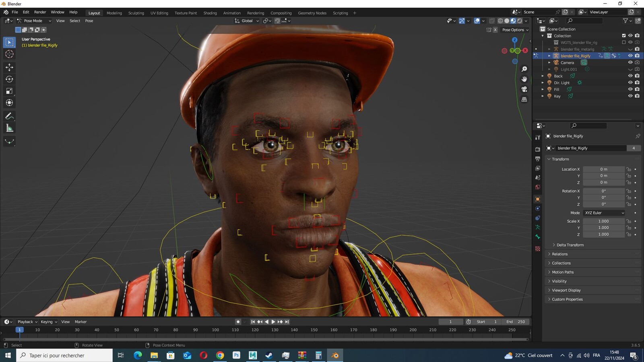Expand the Custom Properties section
The width and height of the screenshot is (644, 362).
[567, 299]
